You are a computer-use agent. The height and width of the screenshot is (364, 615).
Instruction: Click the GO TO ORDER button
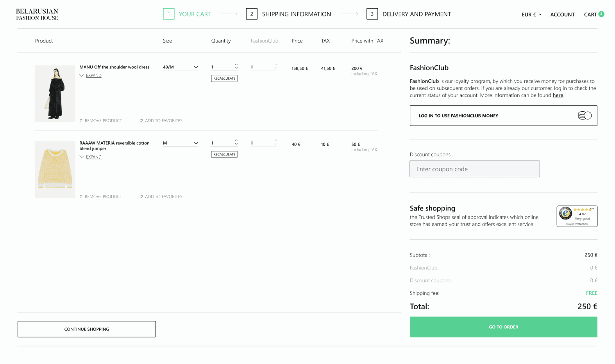tap(504, 327)
